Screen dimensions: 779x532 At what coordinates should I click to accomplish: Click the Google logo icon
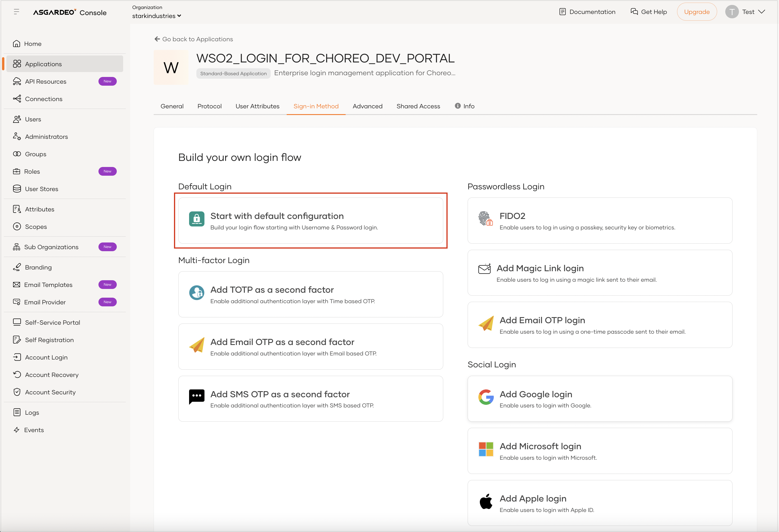(x=486, y=397)
